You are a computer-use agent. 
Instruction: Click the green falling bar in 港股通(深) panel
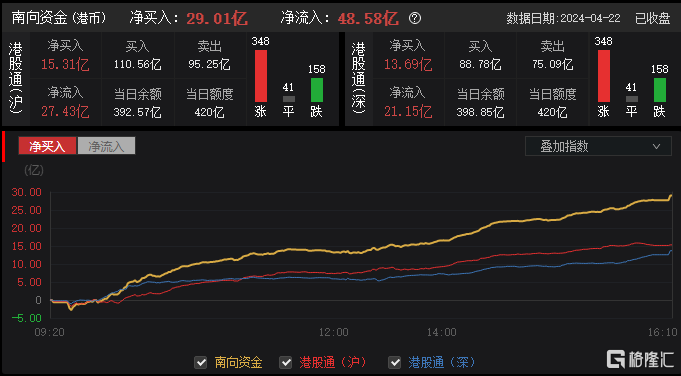point(660,90)
